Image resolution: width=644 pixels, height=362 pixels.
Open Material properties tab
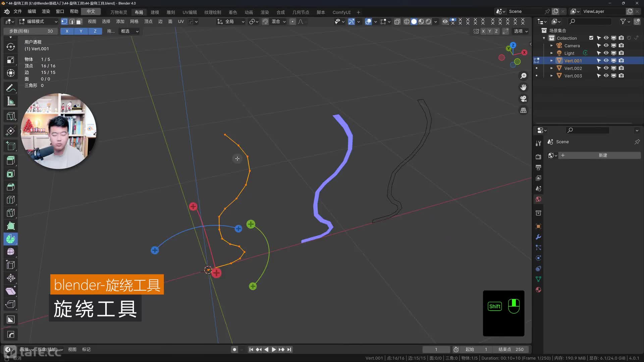pyautogui.click(x=538, y=290)
